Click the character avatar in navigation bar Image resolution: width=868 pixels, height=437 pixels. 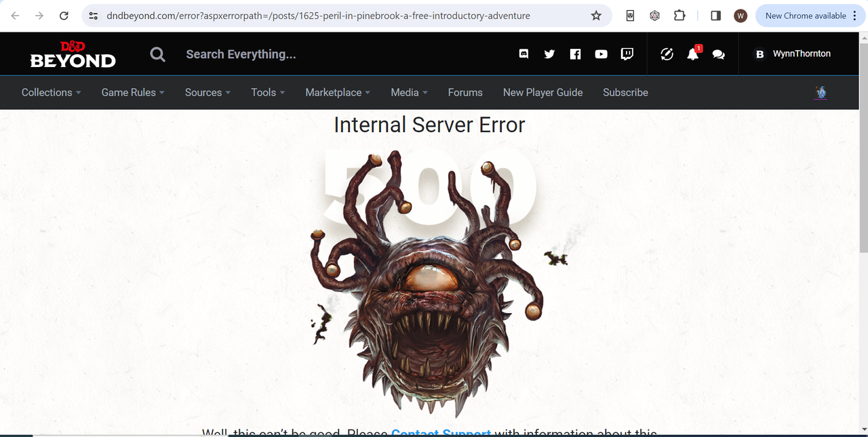point(821,92)
